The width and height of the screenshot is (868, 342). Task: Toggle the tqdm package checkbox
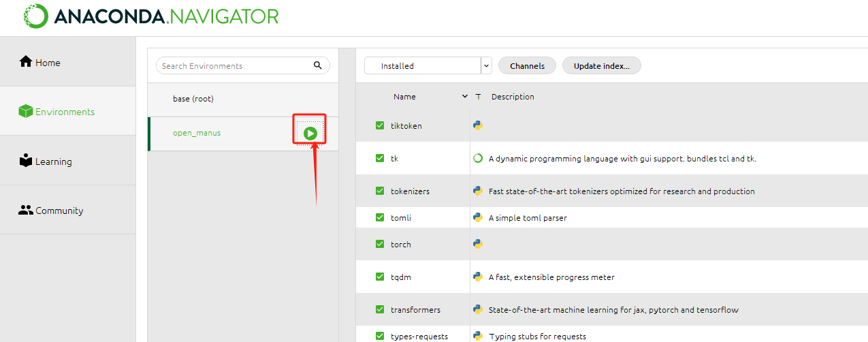[x=380, y=277]
